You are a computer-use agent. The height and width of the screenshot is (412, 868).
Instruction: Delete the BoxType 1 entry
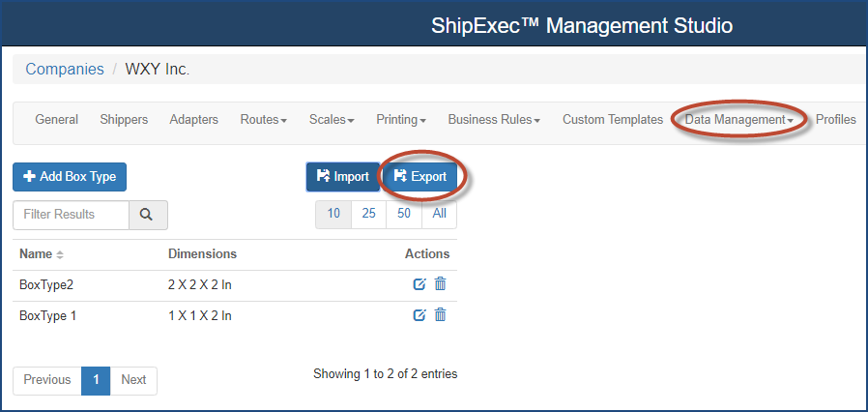(x=440, y=315)
